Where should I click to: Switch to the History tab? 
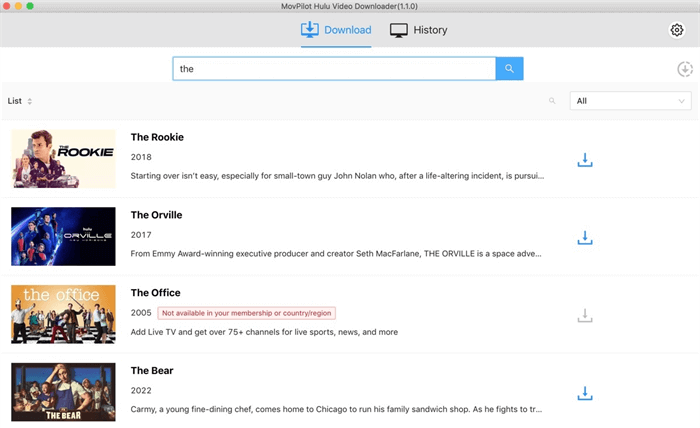[x=418, y=30]
